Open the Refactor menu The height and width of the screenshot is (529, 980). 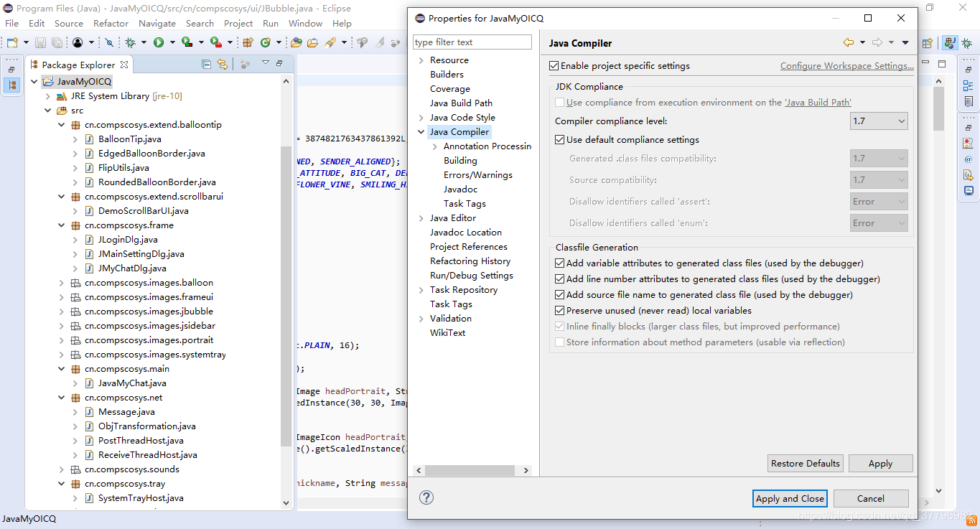click(x=111, y=23)
